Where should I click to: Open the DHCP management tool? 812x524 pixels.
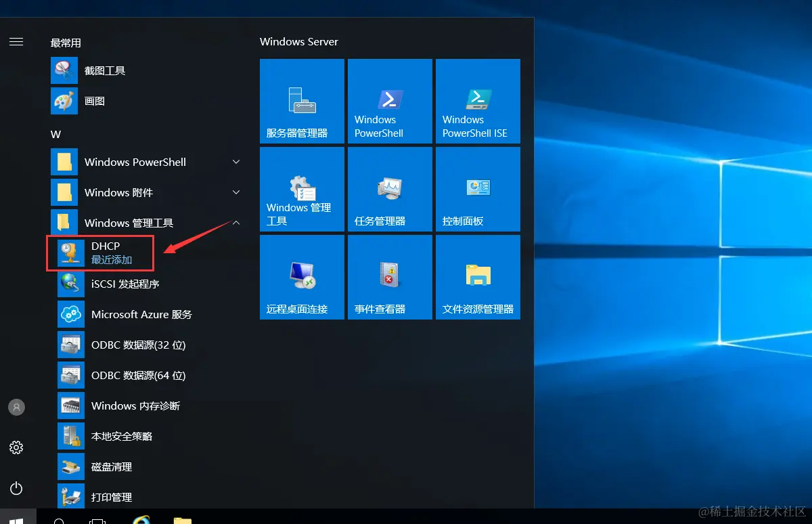pos(100,253)
